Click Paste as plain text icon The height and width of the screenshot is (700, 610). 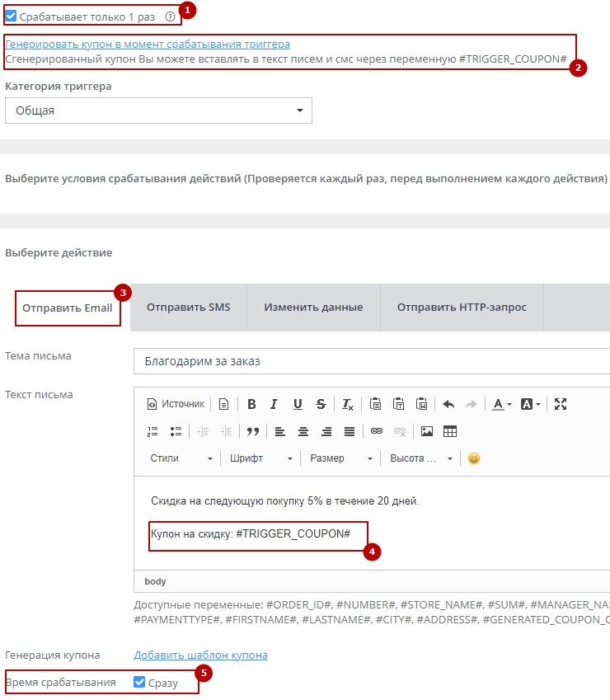point(398,404)
